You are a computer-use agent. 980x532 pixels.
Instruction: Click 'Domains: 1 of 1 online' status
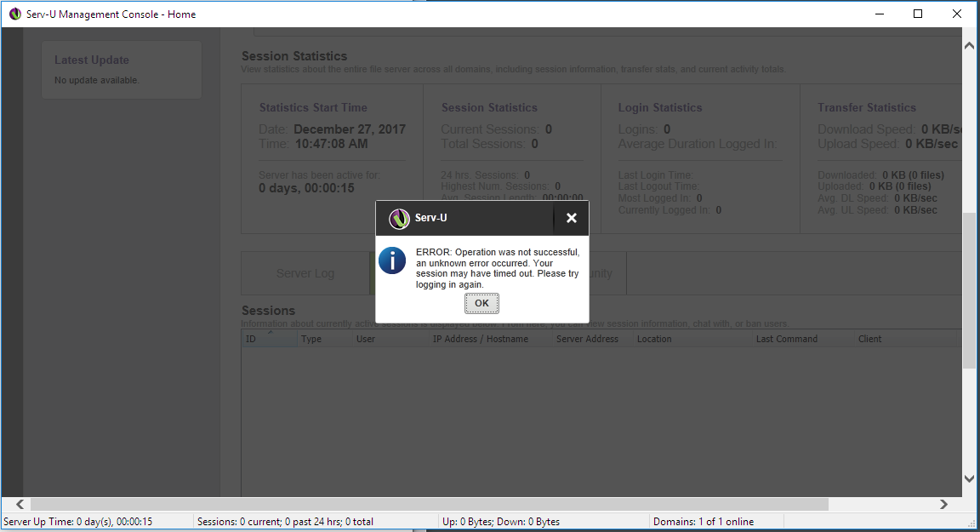click(x=704, y=522)
